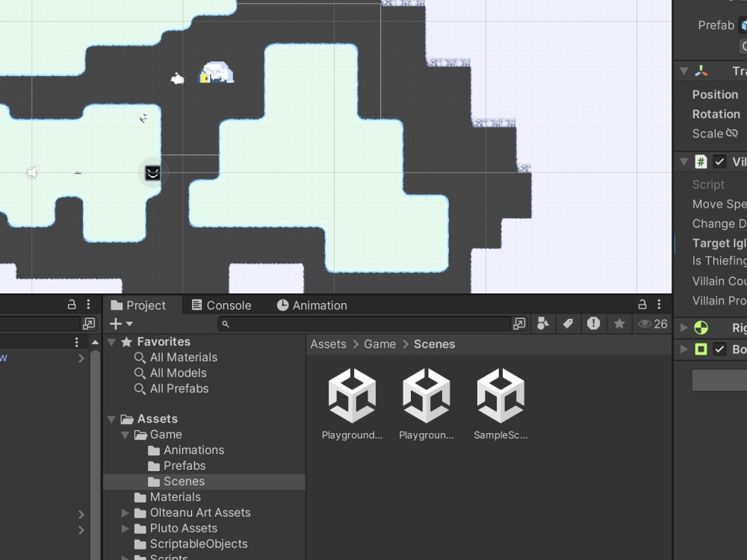Collapse the Assets folder tree
The width and height of the screenshot is (747, 560).
tap(112, 419)
